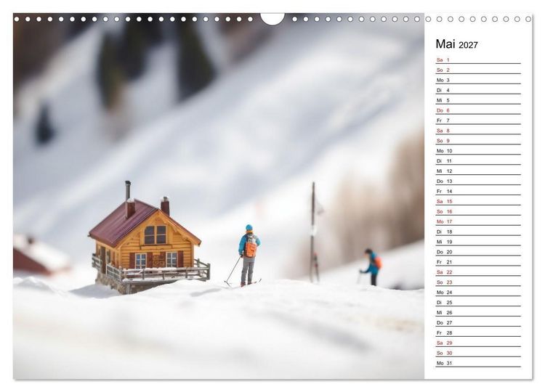
Task: Select the 'Mi 19' date row
Action: point(478,242)
